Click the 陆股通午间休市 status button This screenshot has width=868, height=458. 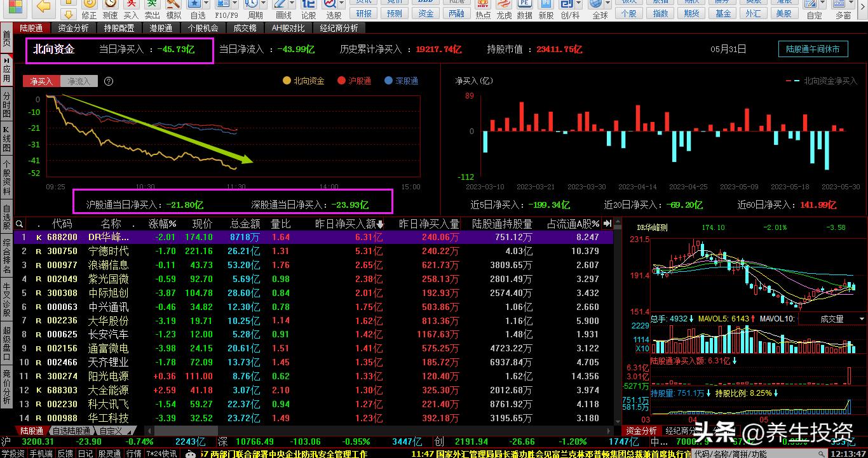813,49
